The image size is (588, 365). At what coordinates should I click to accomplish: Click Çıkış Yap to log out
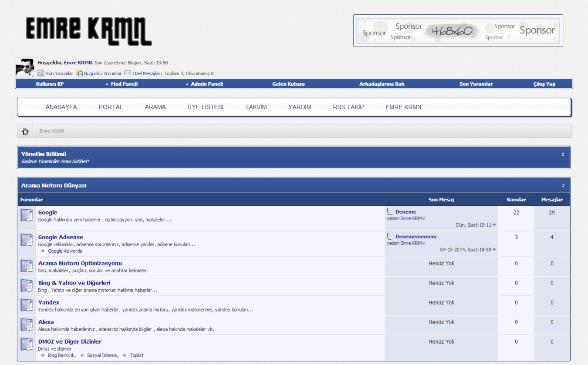pyautogui.click(x=544, y=84)
